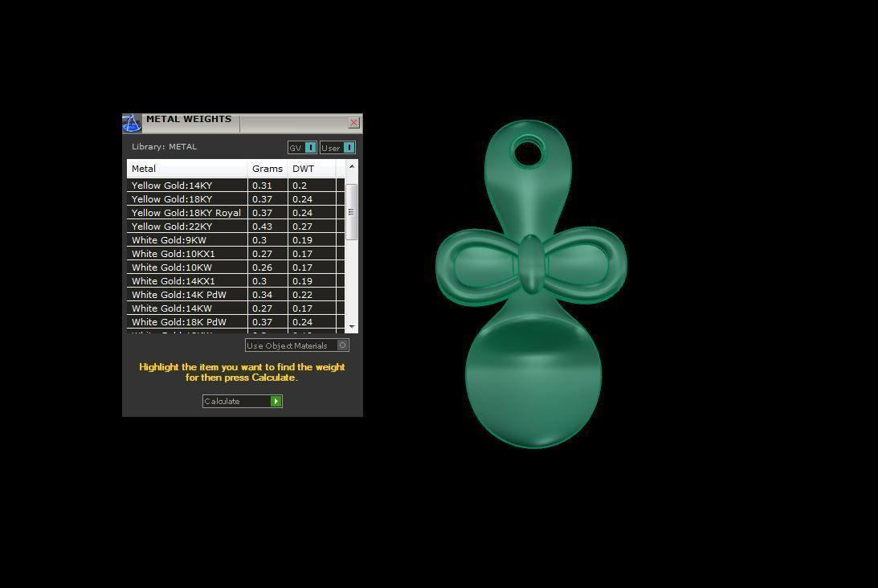This screenshot has width=878, height=588.
Task: Sort by the DWT column header
Action: tap(312, 169)
